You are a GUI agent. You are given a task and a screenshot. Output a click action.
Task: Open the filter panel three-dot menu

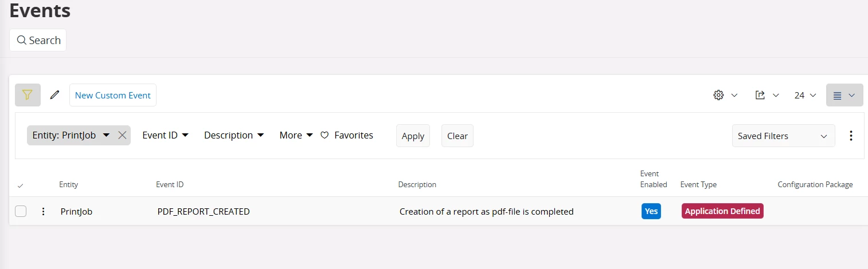[x=851, y=136]
